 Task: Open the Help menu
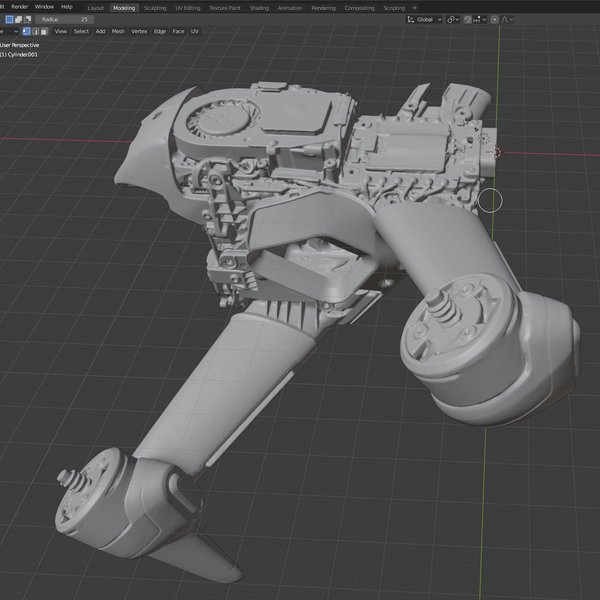click(x=67, y=7)
